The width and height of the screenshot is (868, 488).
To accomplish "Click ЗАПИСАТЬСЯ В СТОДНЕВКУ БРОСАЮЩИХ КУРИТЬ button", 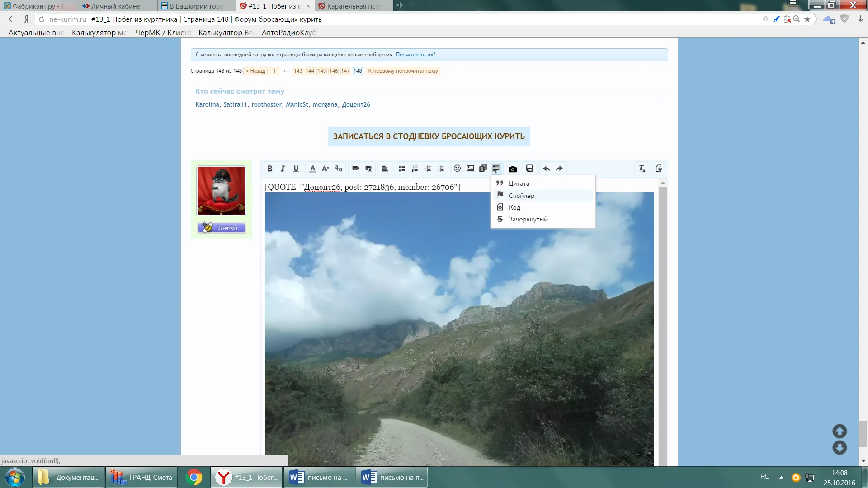I will (429, 136).
